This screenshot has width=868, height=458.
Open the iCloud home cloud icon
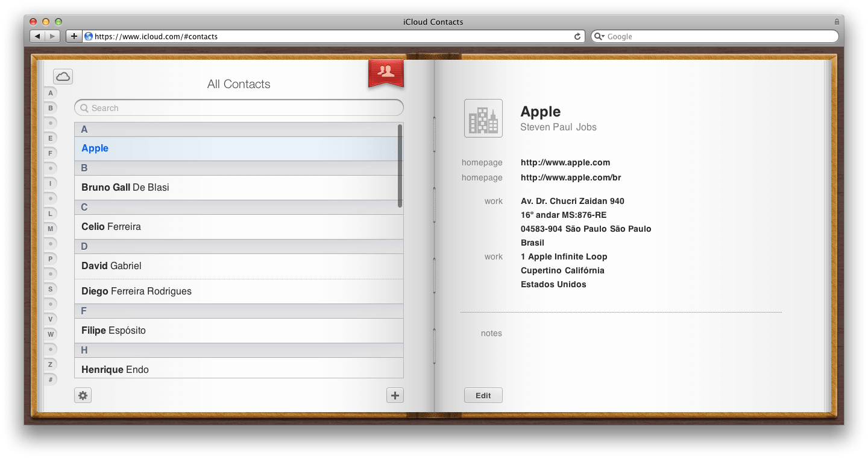(x=63, y=77)
